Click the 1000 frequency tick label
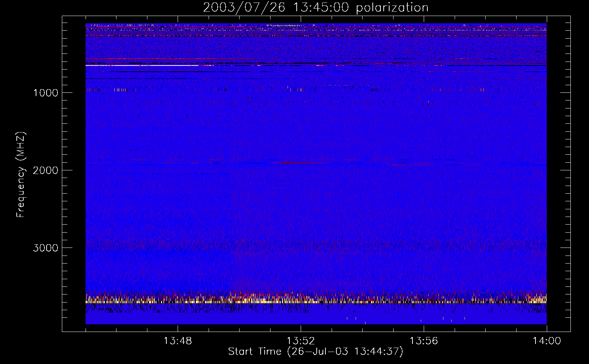The image size is (589, 364). [x=46, y=93]
